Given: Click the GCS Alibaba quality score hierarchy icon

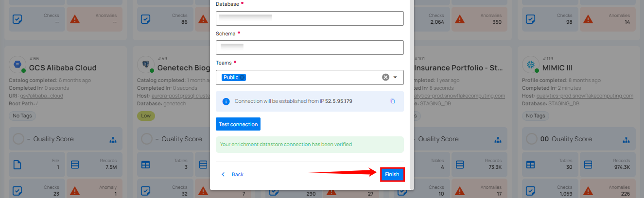Looking at the screenshot, I should point(113,139).
